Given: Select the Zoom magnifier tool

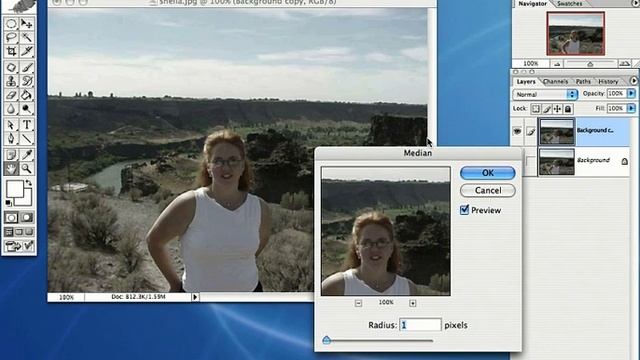Looking at the screenshot, I should (x=27, y=168).
